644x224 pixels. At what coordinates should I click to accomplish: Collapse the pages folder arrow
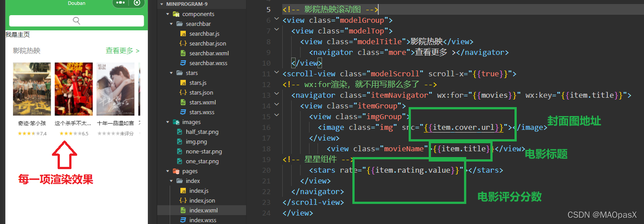coord(168,171)
